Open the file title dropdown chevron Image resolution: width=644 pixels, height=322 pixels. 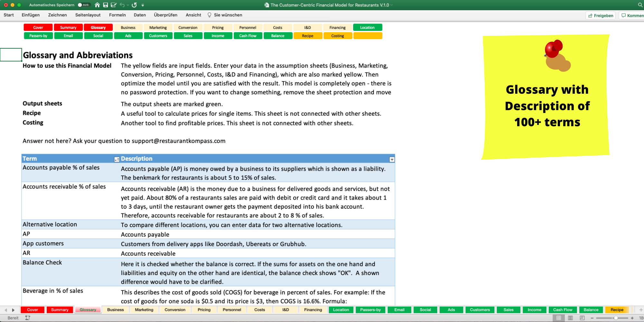(392, 5)
